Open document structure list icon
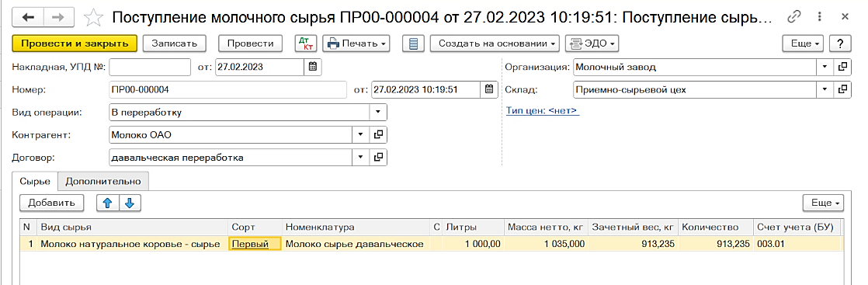The image size is (868, 285). click(413, 43)
